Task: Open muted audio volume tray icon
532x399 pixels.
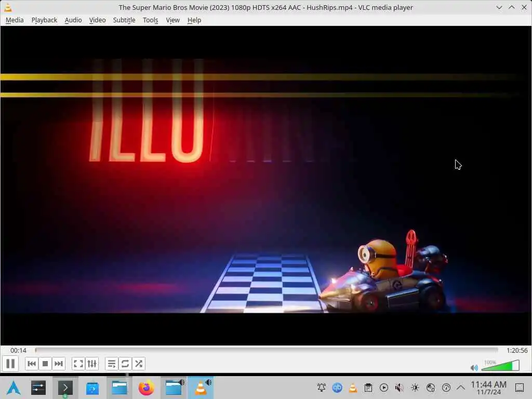Action: (x=400, y=388)
